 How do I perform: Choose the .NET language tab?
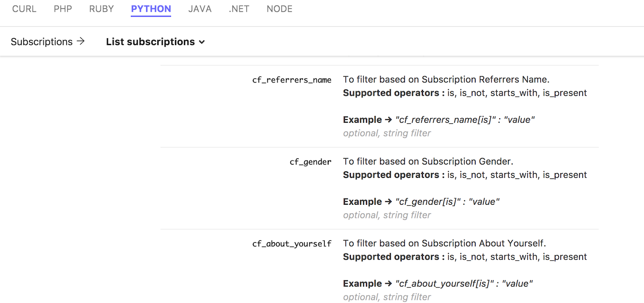pyautogui.click(x=239, y=9)
